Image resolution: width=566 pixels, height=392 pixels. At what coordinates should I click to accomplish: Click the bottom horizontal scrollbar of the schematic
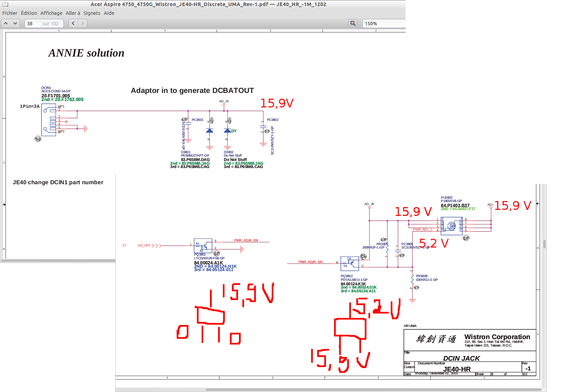tap(373, 390)
